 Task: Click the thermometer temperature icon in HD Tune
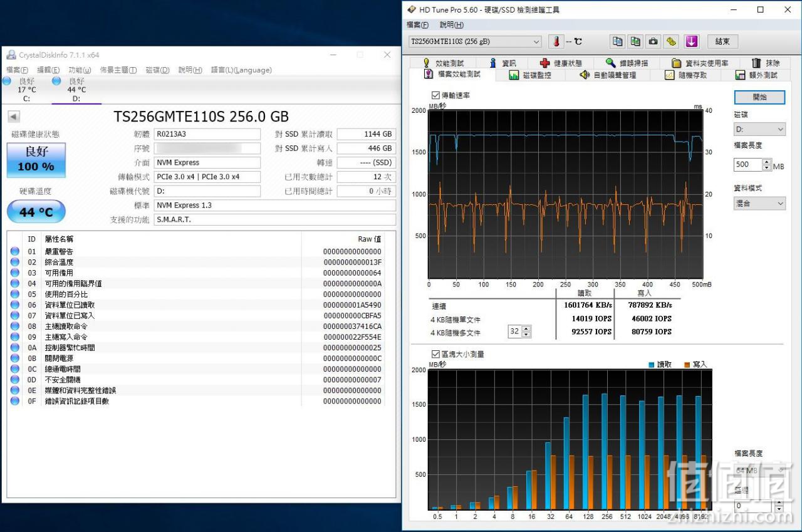click(556, 41)
